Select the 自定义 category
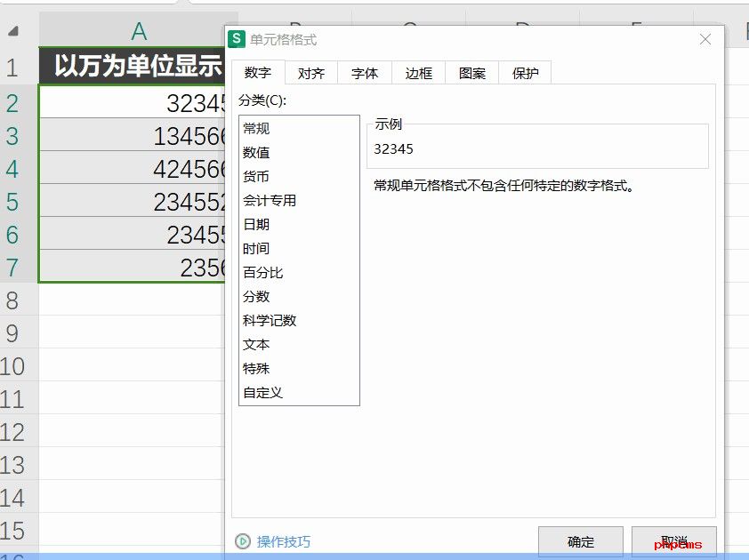The height and width of the screenshot is (560, 749). 299,392
